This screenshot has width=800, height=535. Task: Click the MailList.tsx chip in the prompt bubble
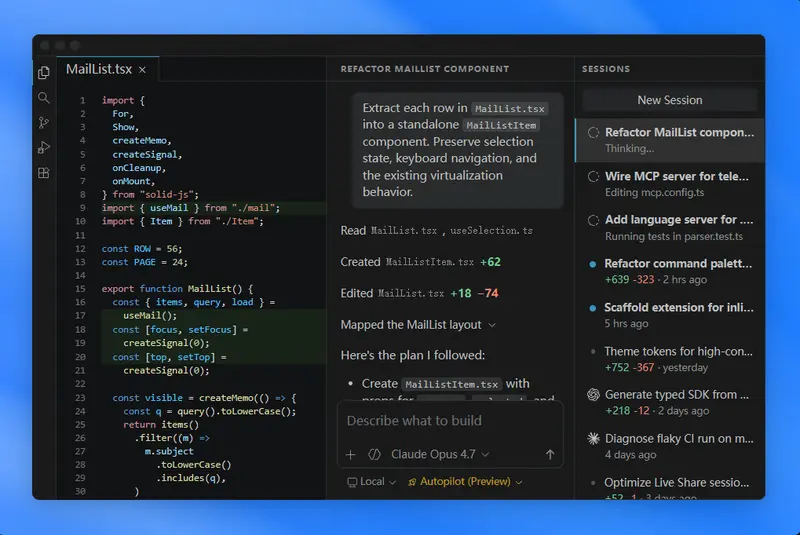coord(510,109)
